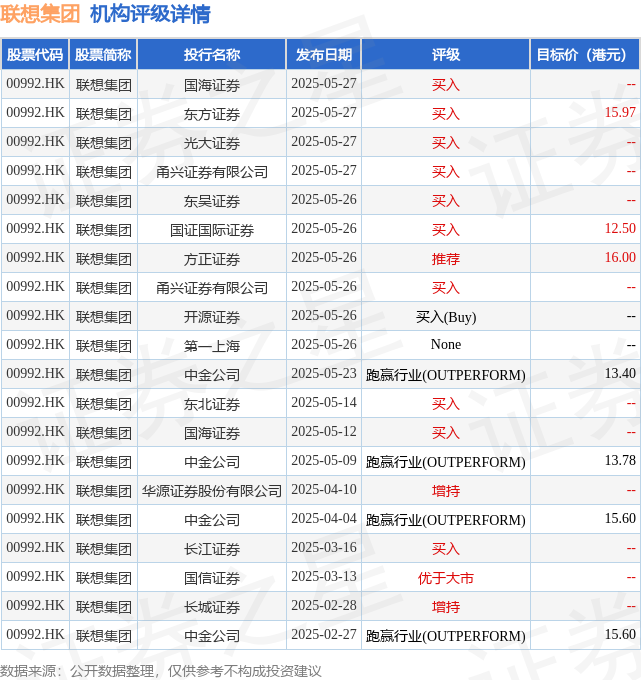Select the 光大证券 cell
This screenshot has height=680, width=641.
pos(212,143)
